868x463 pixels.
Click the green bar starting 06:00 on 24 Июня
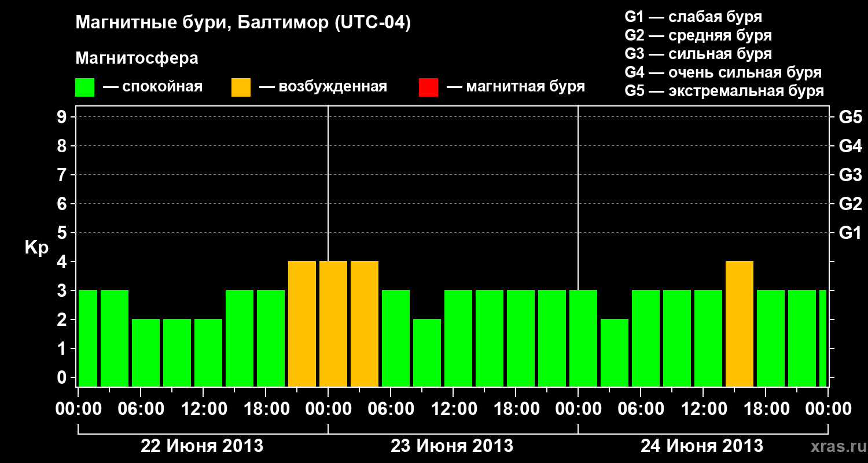point(646,339)
